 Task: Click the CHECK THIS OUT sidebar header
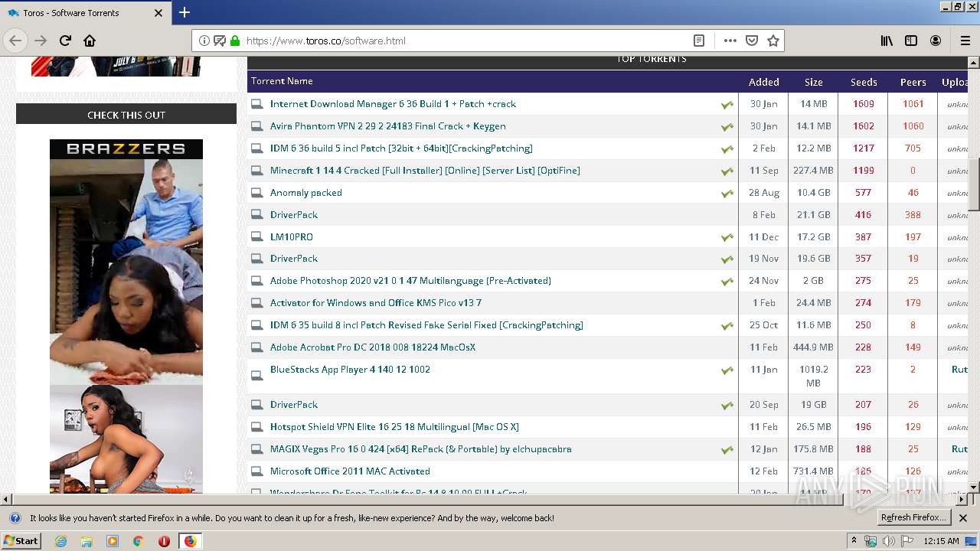pyautogui.click(x=126, y=115)
